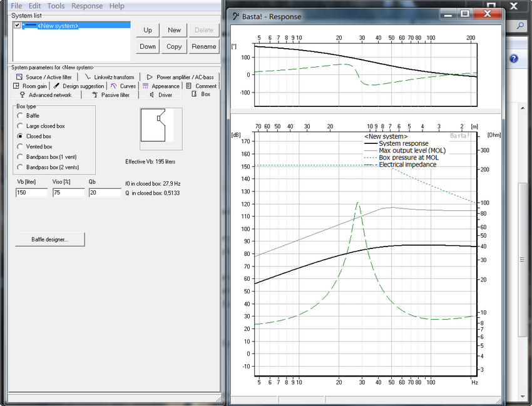Click the Box tab icon

194,94
